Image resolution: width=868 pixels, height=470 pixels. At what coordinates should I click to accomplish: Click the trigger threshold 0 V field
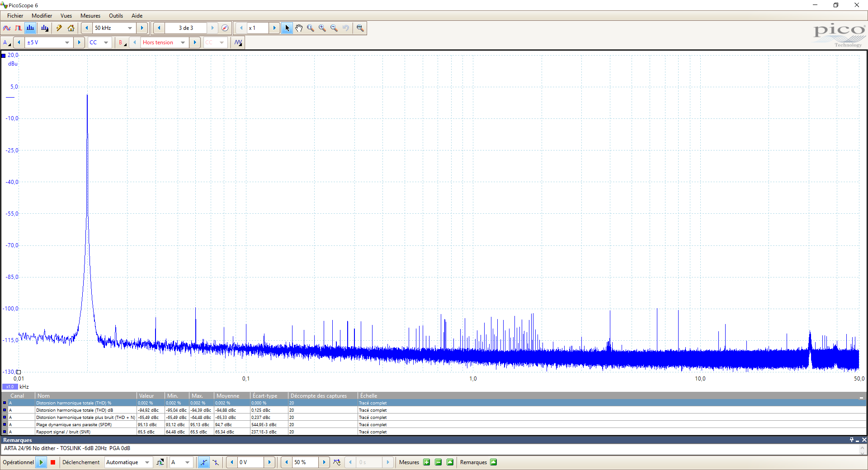tap(250, 462)
